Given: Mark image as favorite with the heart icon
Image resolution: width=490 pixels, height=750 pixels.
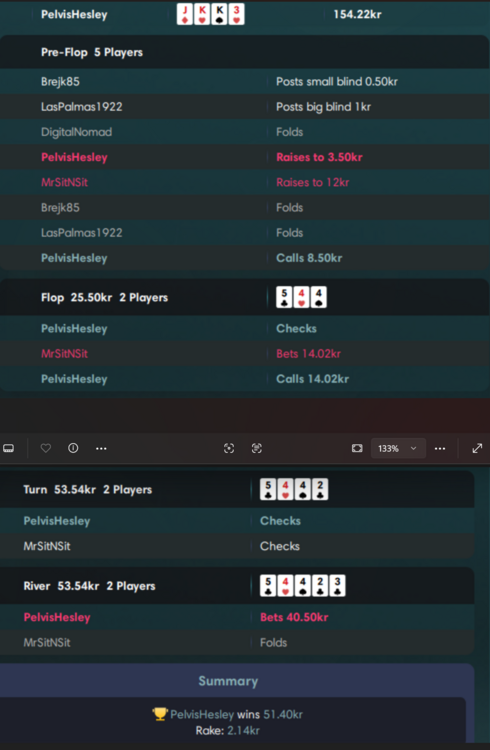Looking at the screenshot, I should coord(45,448).
